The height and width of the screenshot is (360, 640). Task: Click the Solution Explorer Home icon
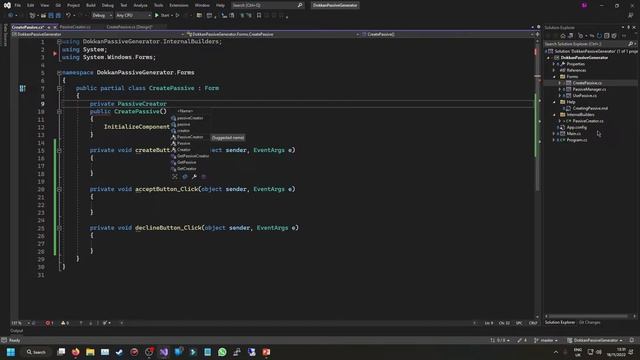(562, 36)
